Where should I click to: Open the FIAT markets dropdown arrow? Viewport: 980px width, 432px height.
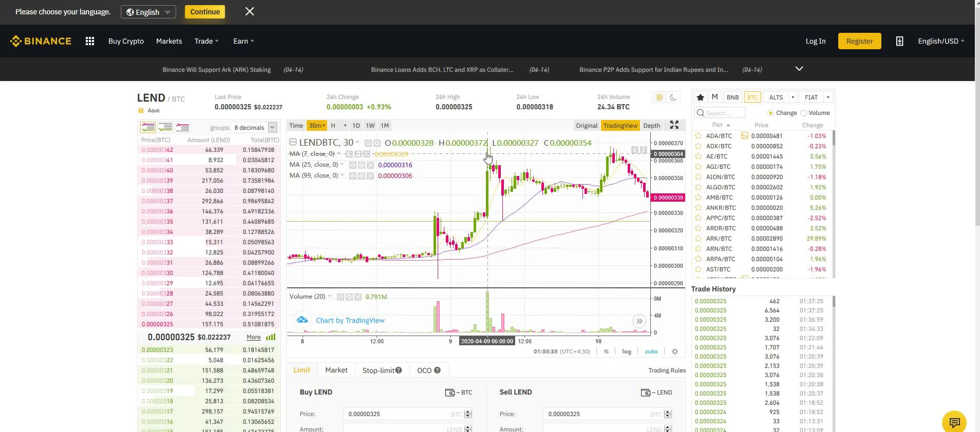click(x=828, y=97)
